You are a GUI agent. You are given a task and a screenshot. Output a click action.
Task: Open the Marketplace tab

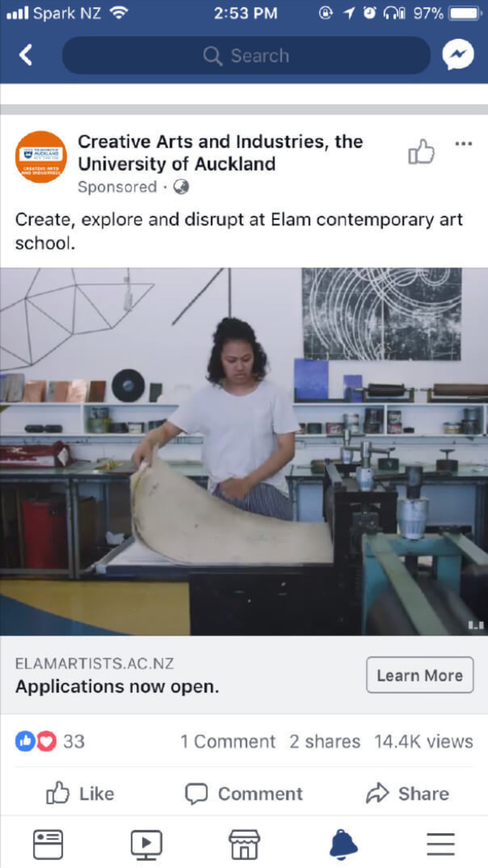[x=244, y=844]
